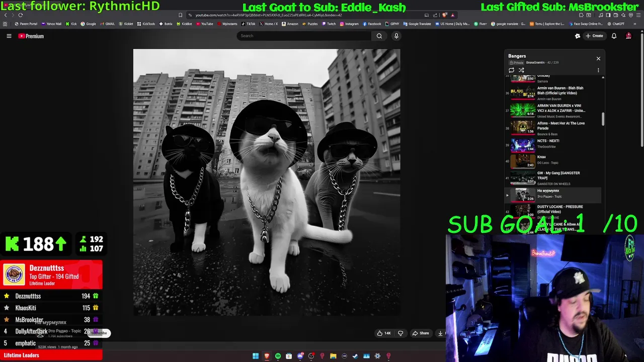Click the video player image
Image resolution: width=644 pixels, height=362 pixels.
pos(267,182)
